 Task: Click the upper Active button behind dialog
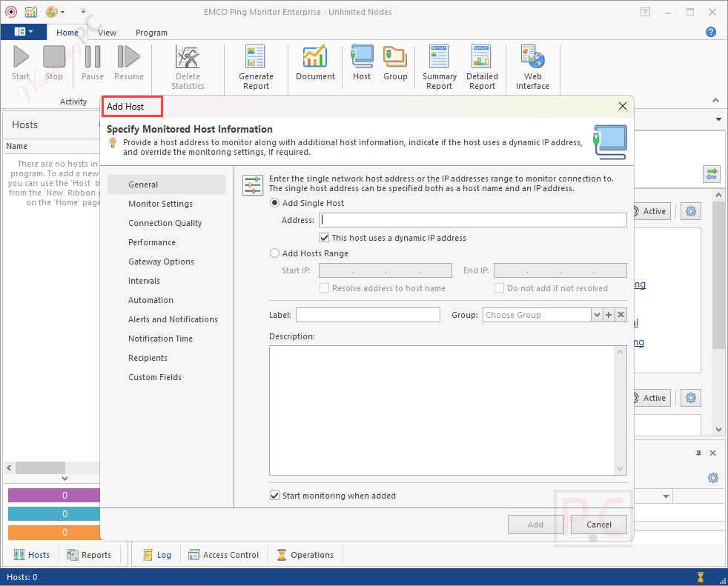coord(653,212)
